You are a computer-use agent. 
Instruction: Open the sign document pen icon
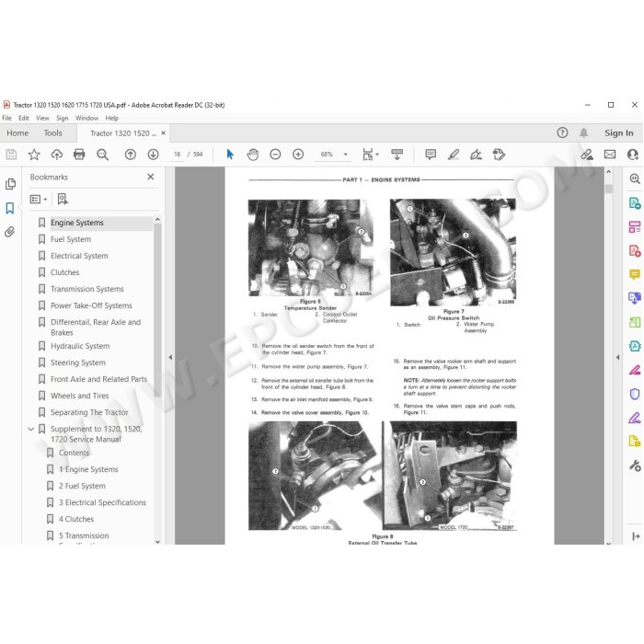476,155
